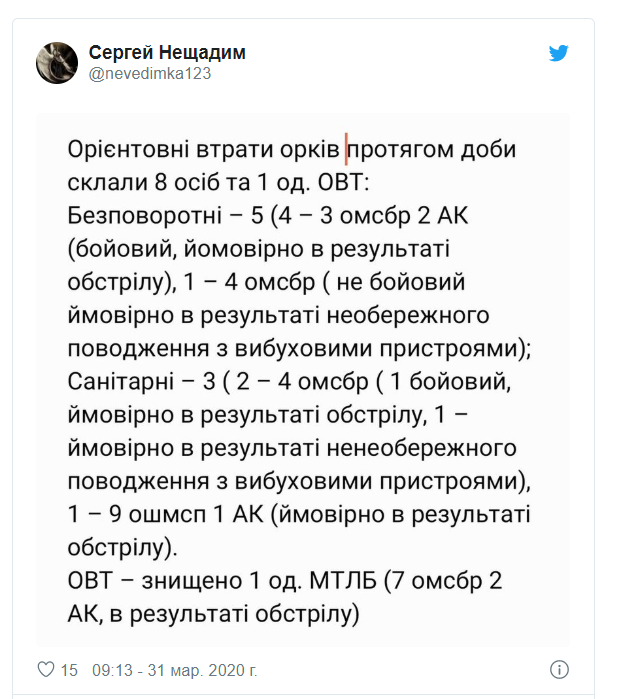Open Сергей Нещадим profile avatar
The height and width of the screenshot is (699, 623).
click(x=57, y=63)
